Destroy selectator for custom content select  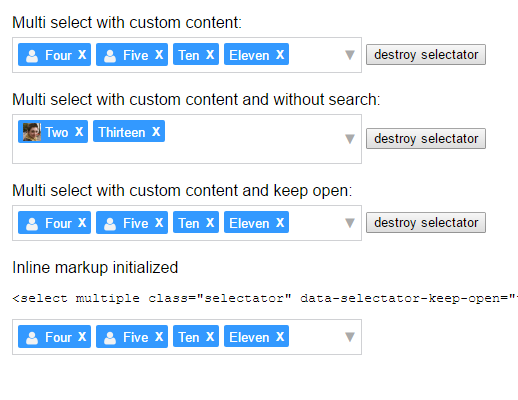coord(426,55)
